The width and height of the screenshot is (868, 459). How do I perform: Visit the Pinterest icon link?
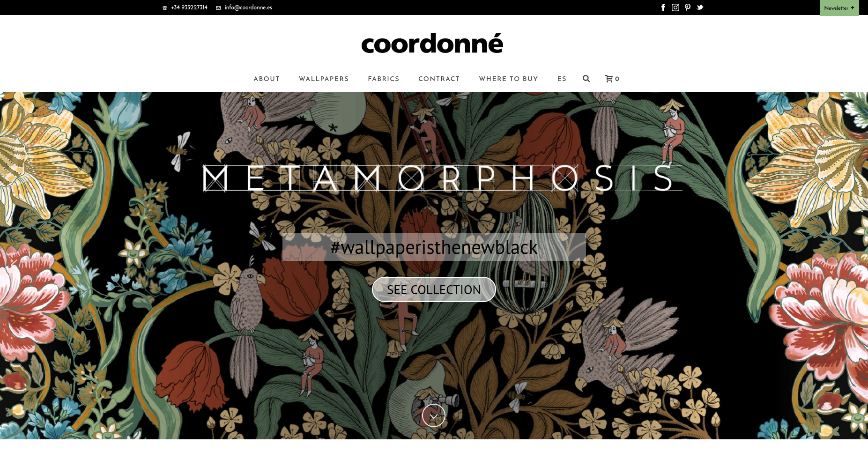point(688,7)
